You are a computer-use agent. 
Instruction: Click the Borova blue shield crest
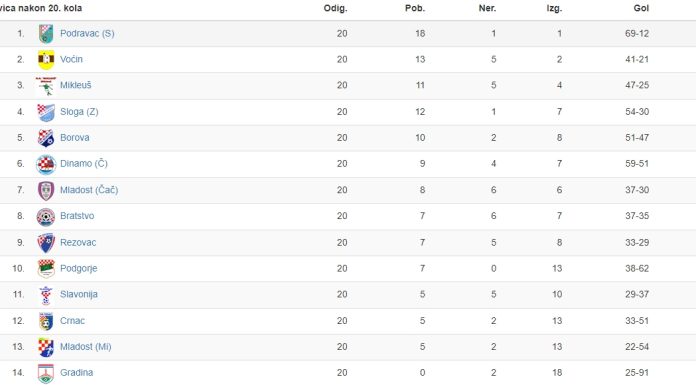(x=46, y=138)
